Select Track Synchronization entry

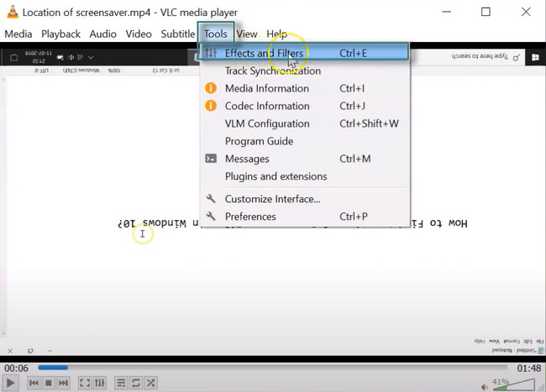(305, 71)
